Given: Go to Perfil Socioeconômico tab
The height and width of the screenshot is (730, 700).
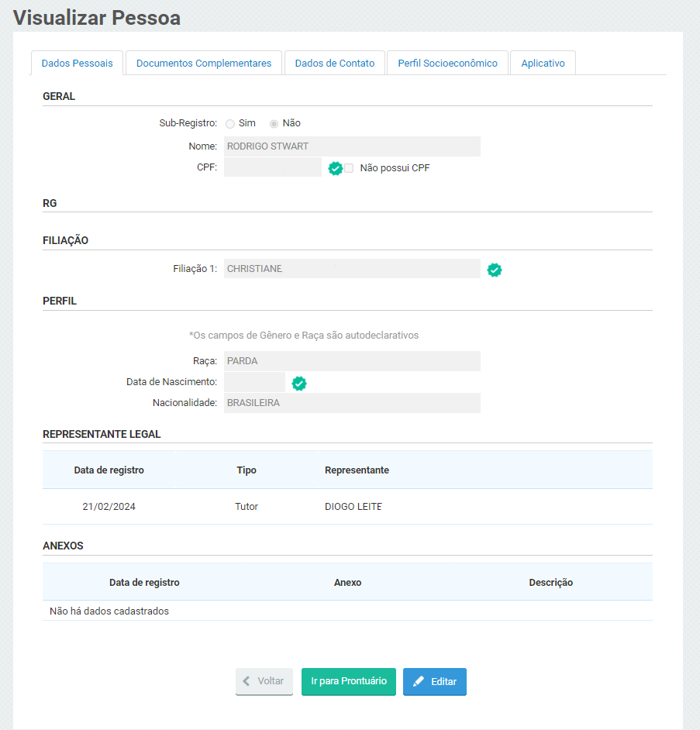Looking at the screenshot, I should coord(447,64).
